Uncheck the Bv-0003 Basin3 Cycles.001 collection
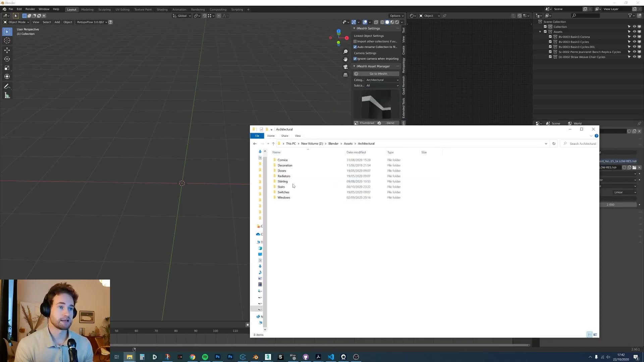This screenshot has width=644, height=362. (550, 47)
